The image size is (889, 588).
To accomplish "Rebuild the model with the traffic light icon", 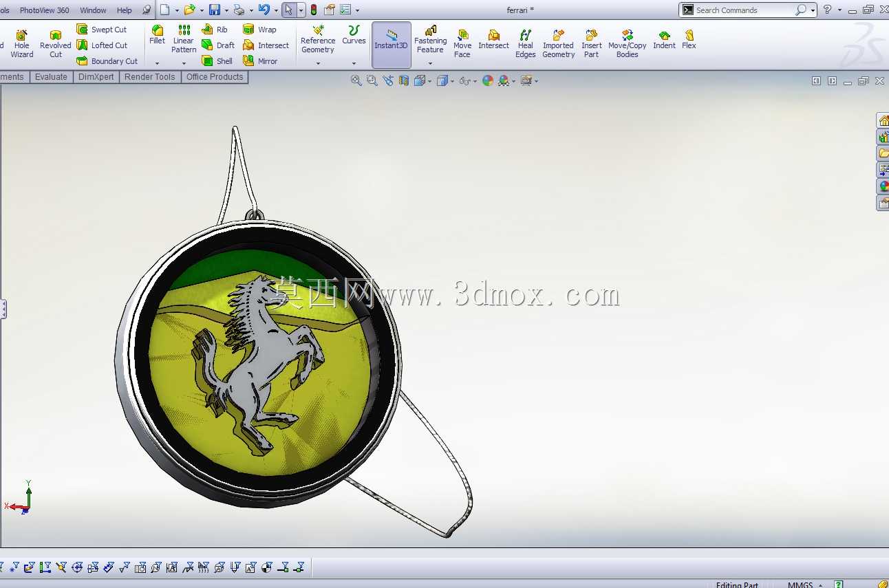I will [x=314, y=10].
